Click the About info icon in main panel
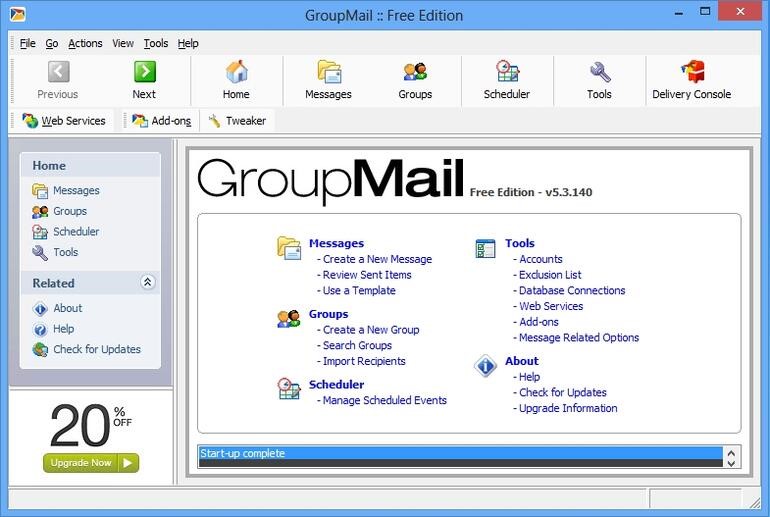The image size is (770, 517). pos(485,366)
